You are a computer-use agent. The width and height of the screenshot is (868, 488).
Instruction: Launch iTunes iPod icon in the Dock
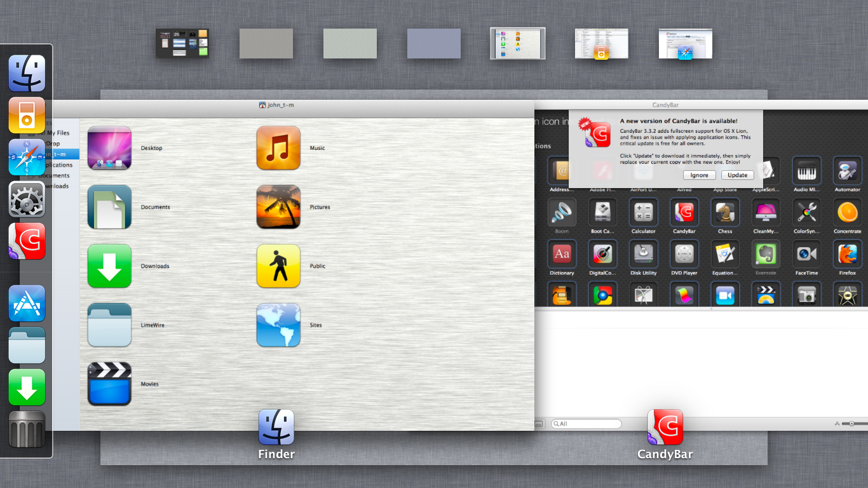pos(27,115)
